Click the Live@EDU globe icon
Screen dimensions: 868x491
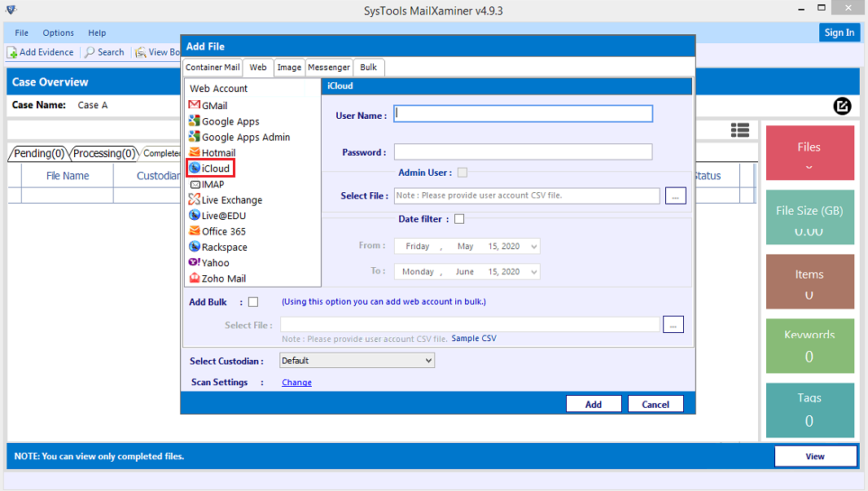194,215
